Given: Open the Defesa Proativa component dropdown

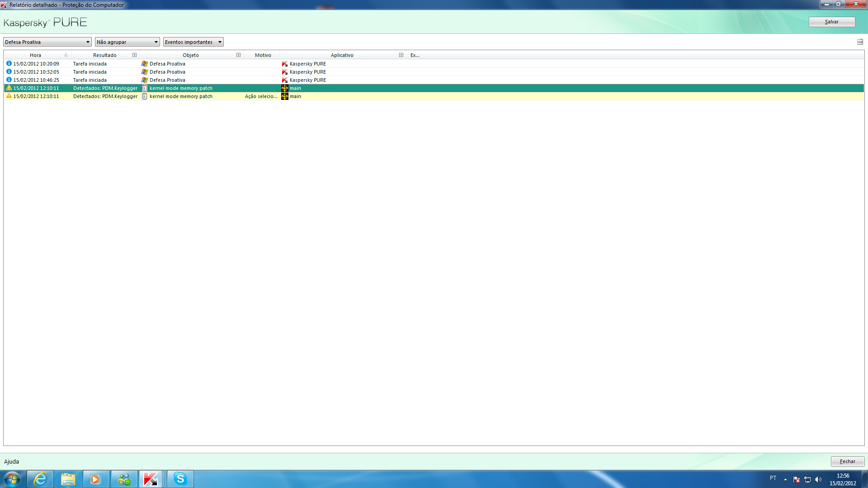Looking at the screenshot, I should pos(47,42).
